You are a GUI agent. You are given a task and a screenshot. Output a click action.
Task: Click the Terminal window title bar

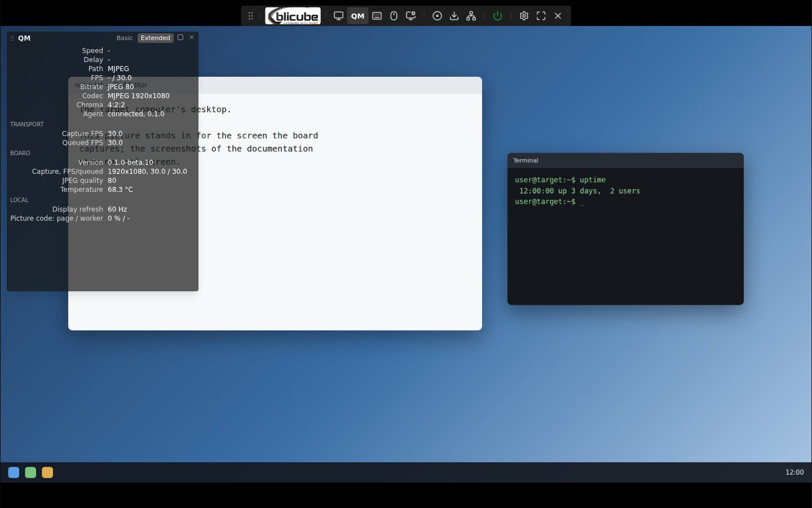pos(625,160)
